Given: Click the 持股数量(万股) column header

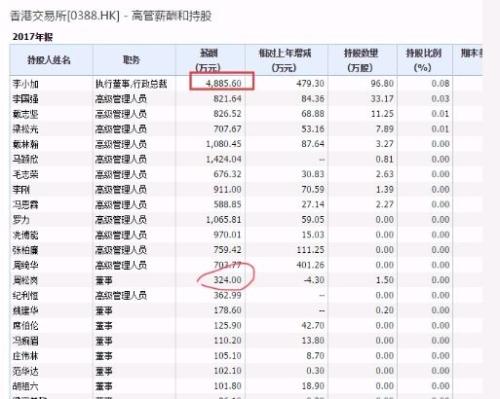Looking at the screenshot, I should (361, 60).
